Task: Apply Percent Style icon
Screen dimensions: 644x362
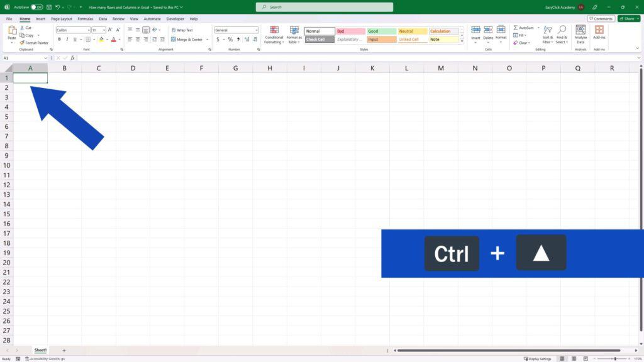Action: 230,40
